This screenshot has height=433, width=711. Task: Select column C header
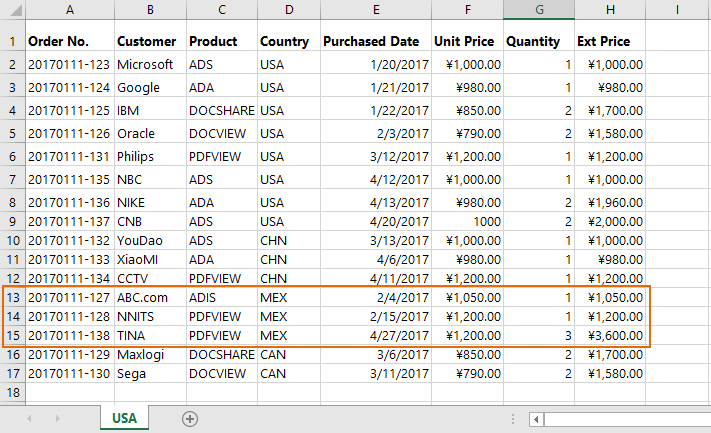[222, 10]
